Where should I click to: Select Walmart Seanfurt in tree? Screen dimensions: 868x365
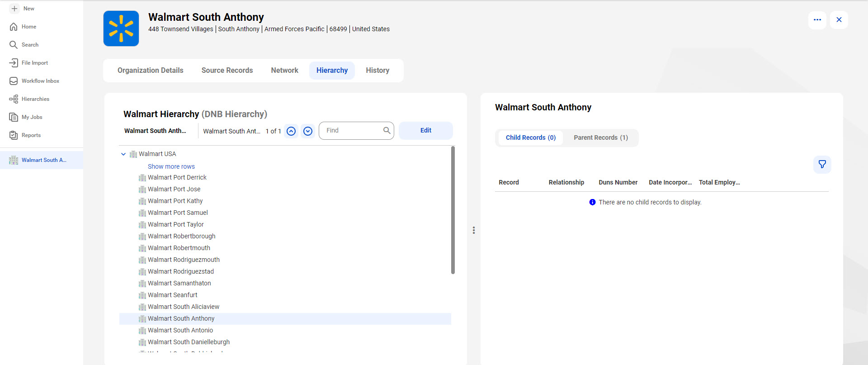(x=173, y=295)
